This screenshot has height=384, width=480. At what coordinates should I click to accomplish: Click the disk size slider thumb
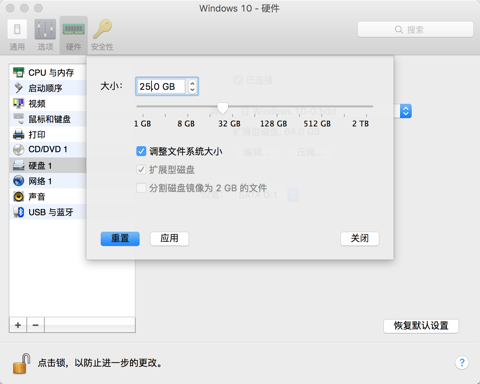coord(223,108)
